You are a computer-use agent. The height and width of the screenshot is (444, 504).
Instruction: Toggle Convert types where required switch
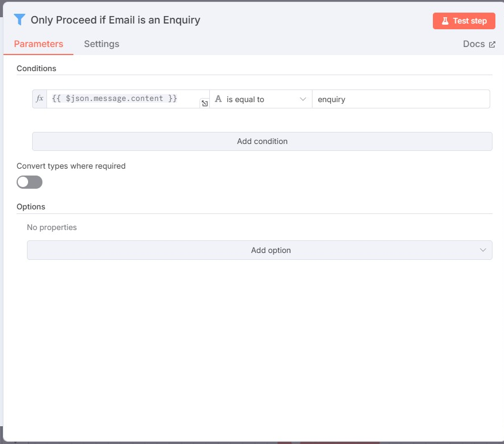pos(30,182)
